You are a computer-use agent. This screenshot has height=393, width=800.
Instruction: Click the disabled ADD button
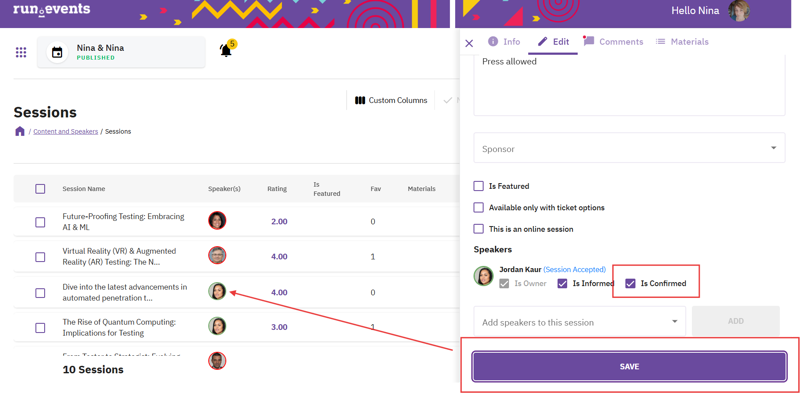(x=736, y=321)
